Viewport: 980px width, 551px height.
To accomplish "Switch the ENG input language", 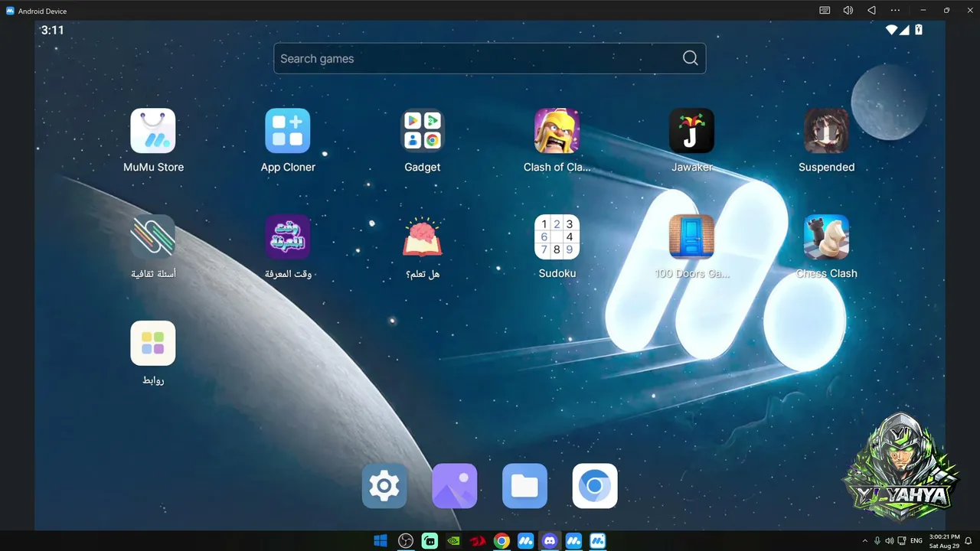I will [x=916, y=541].
